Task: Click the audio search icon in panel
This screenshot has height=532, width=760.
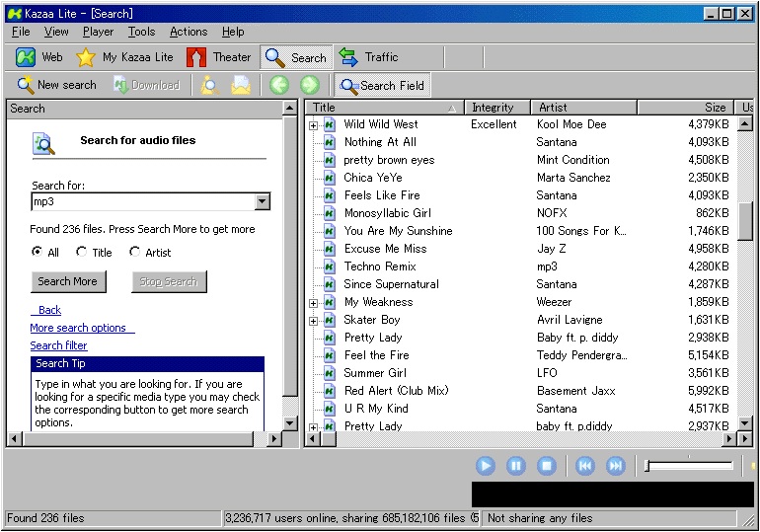Action: [x=43, y=143]
